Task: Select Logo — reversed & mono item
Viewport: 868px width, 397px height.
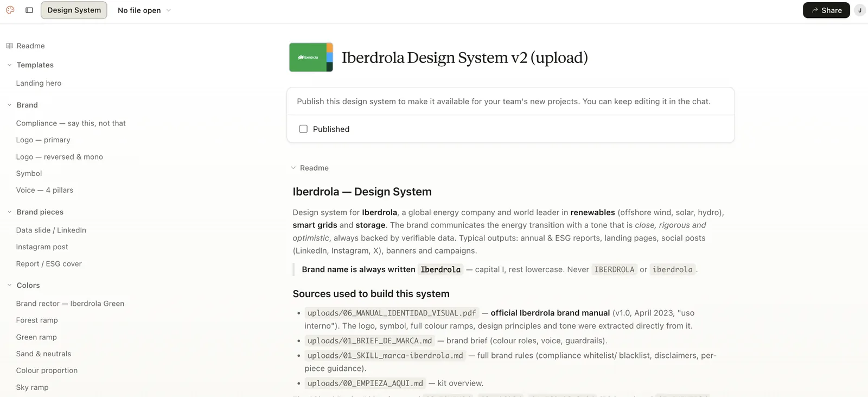Action: 59,156
